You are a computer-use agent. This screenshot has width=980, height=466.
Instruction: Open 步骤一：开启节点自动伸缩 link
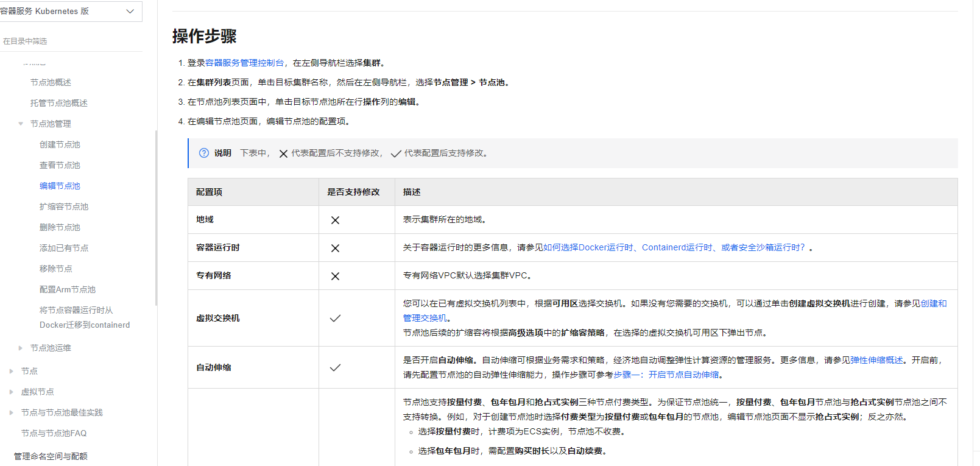pyautogui.click(x=666, y=375)
